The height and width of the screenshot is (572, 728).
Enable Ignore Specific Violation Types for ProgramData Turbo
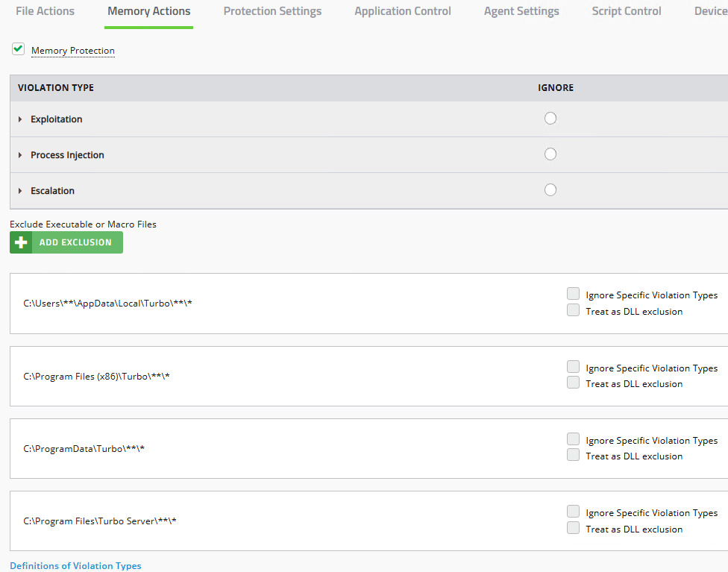point(573,439)
